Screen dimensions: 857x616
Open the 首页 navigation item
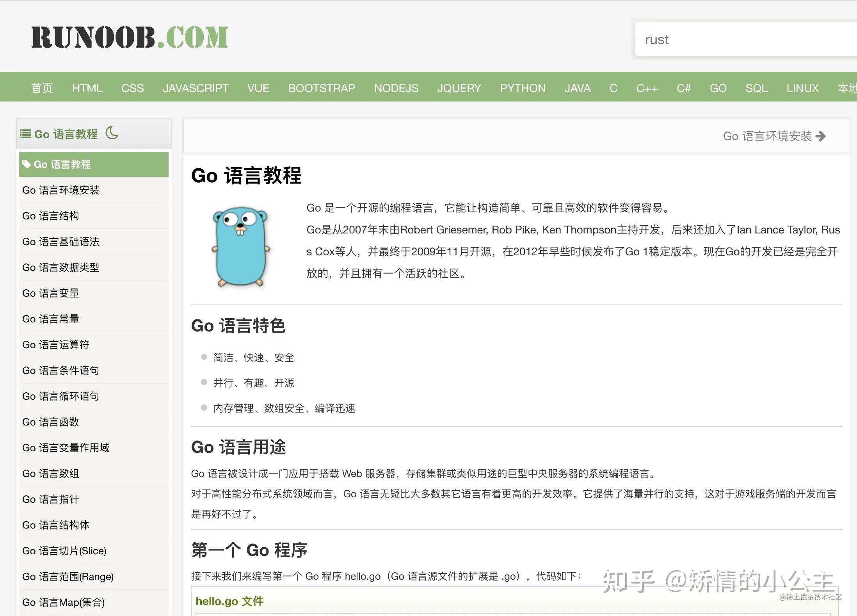[x=42, y=88]
